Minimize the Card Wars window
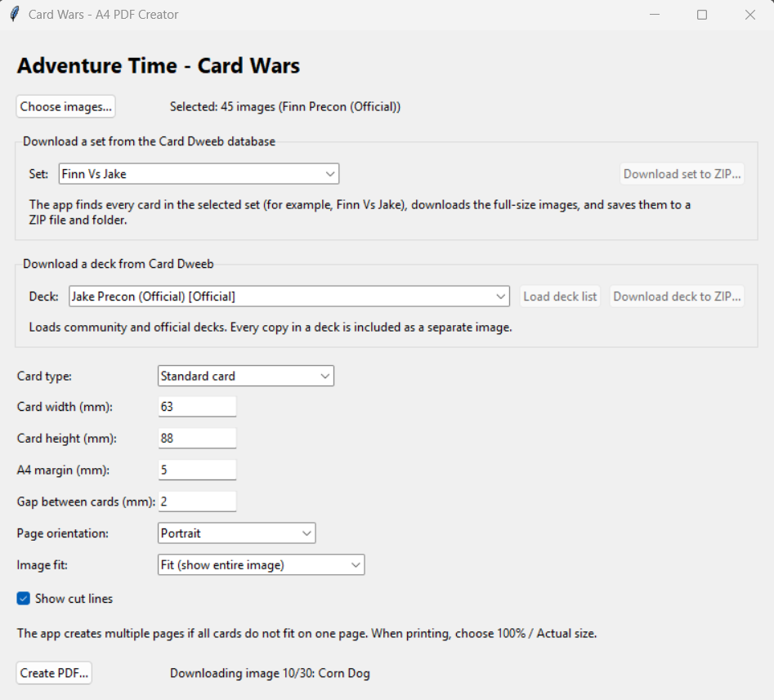The image size is (774, 700). 655,15
